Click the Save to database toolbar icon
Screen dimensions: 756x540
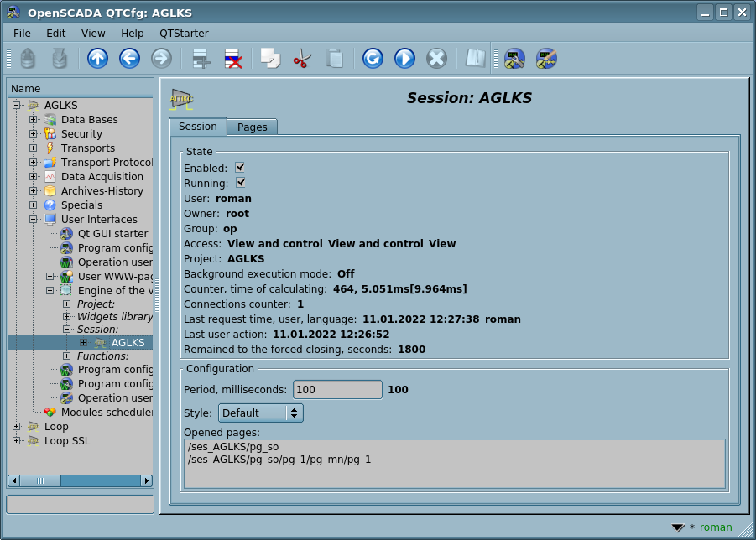tap(60, 59)
